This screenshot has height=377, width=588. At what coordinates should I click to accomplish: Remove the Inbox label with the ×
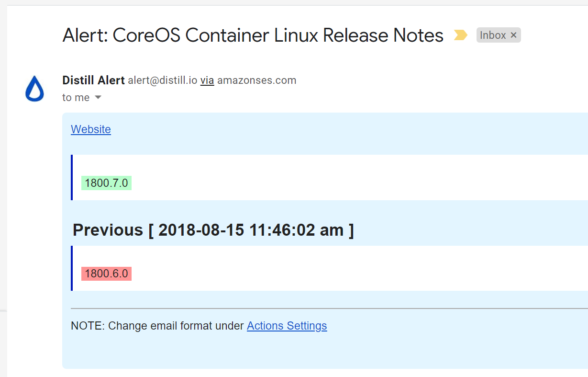pos(513,35)
